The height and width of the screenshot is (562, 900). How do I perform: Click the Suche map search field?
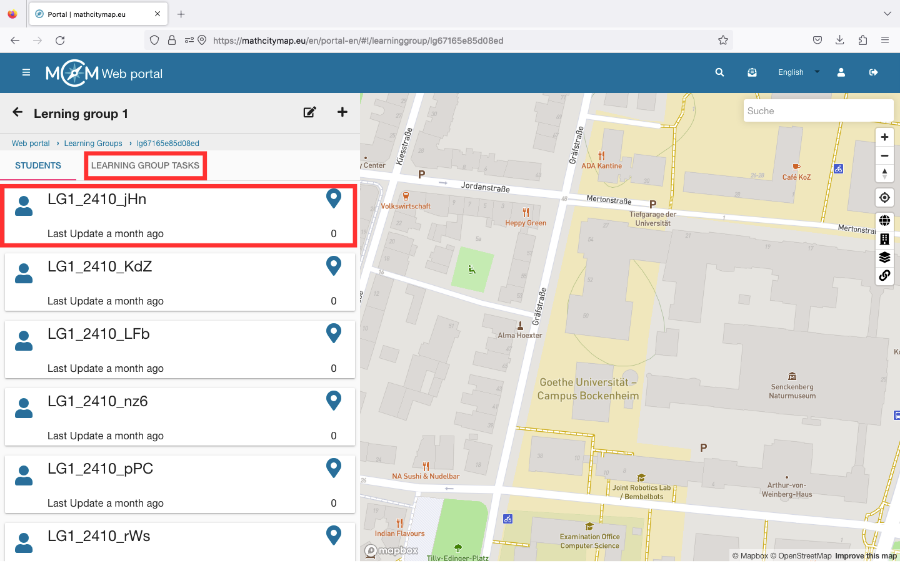click(817, 111)
